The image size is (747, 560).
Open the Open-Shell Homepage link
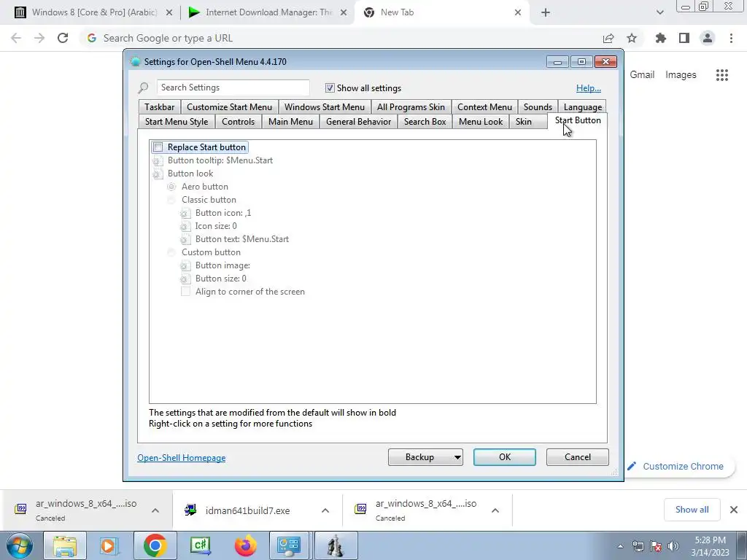182,458
